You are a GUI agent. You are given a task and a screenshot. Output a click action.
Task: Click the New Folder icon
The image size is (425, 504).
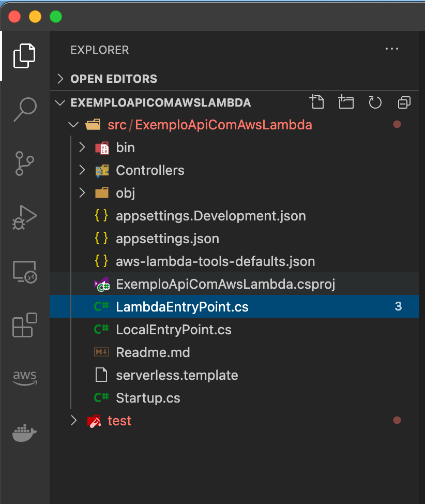(346, 102)
